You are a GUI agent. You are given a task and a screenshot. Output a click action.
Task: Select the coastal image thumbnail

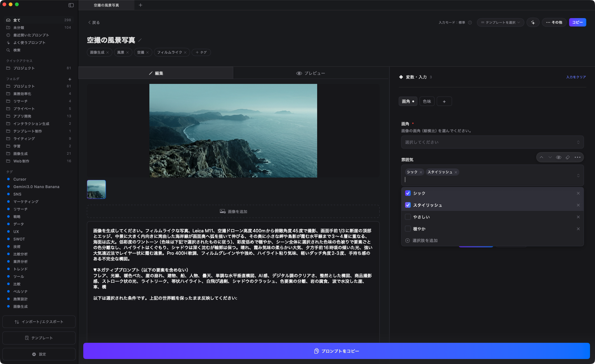click(96, 189)
